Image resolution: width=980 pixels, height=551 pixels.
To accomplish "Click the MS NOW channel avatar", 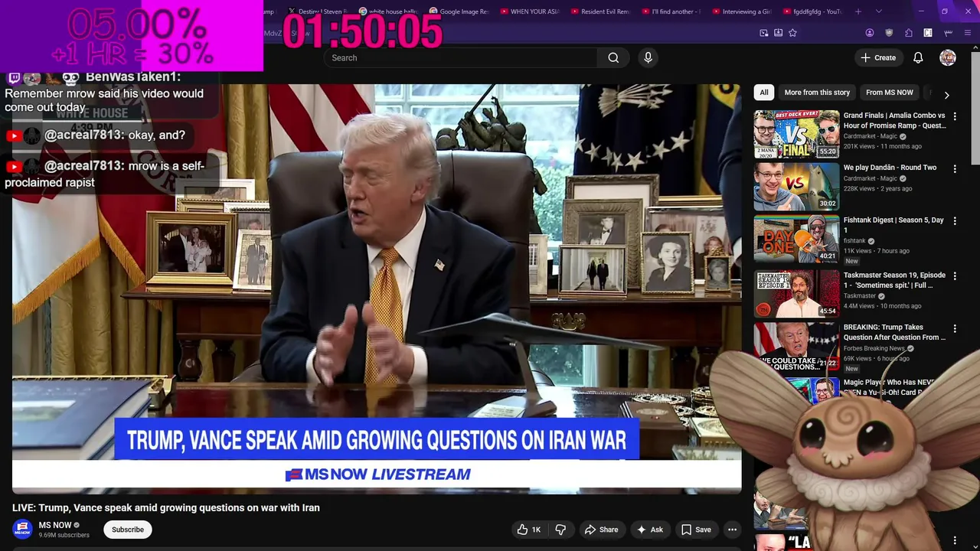I will tap(22, 529).
